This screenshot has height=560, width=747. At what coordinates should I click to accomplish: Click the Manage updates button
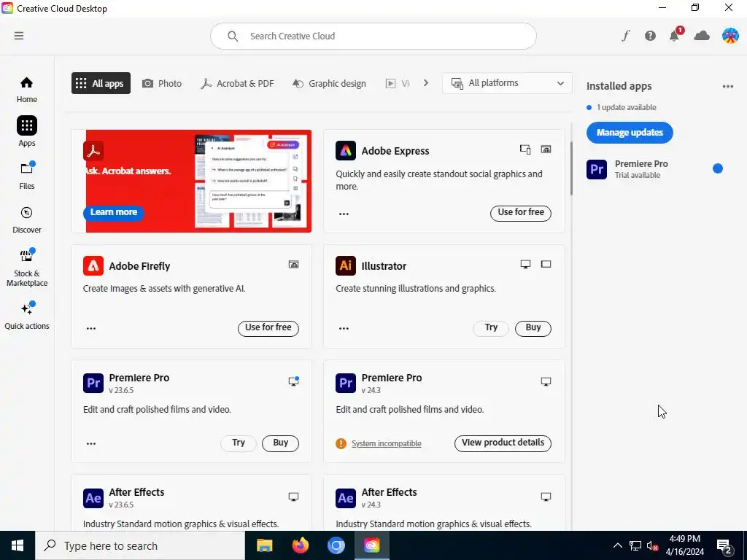[630, 133]
